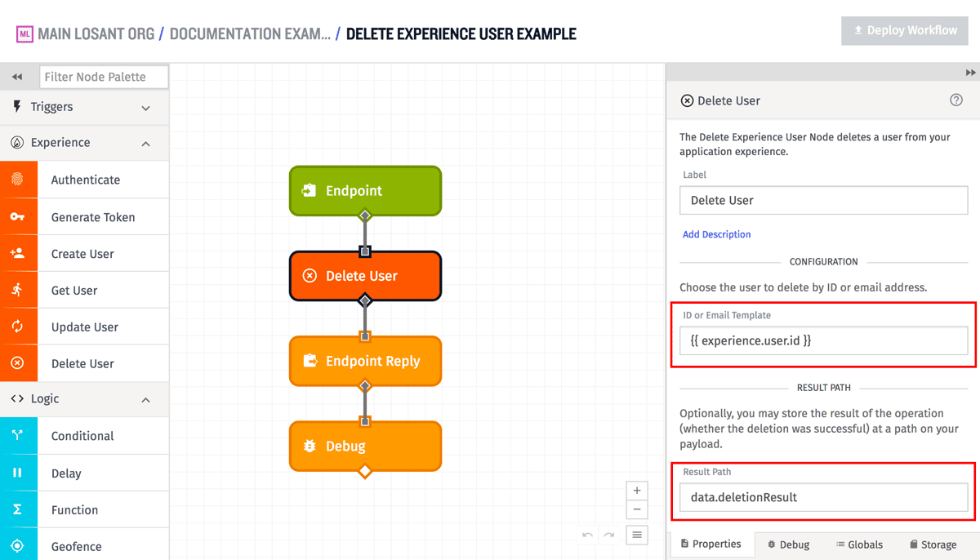Screen dimensions: 980x560
Task: Click the Create User add-person icon
Action: coord(18,254)
